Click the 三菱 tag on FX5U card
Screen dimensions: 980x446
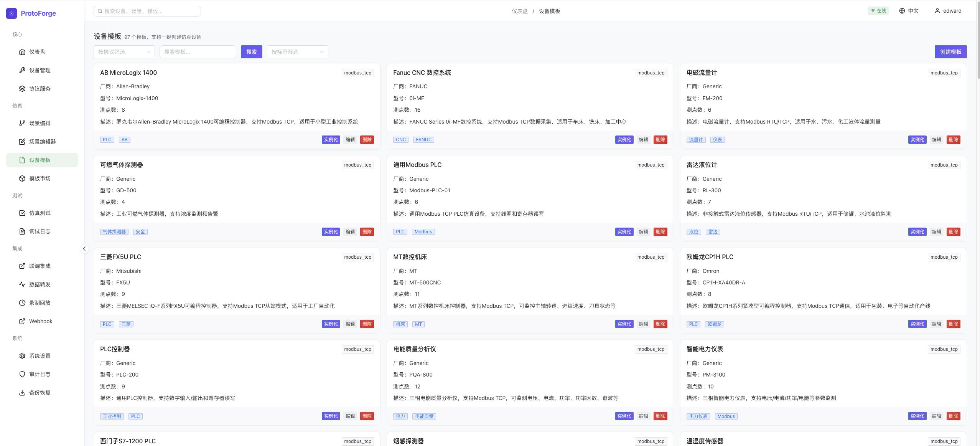pos(126,324)
